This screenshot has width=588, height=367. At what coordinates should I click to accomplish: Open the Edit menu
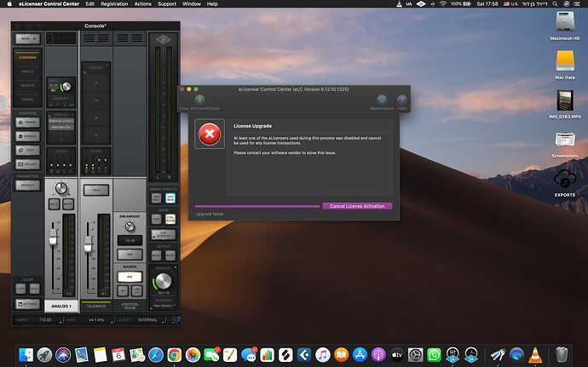tap(90, 3)
